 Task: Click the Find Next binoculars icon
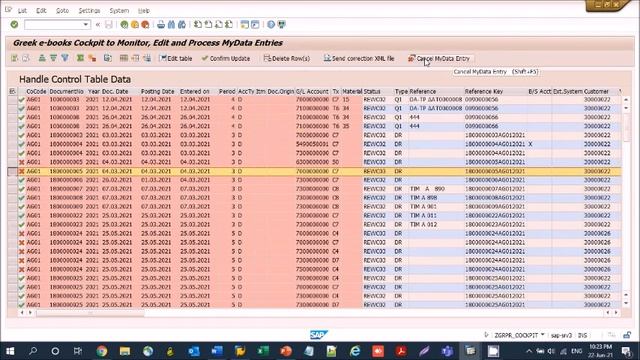pyautogui.click(x=182, y=24)
